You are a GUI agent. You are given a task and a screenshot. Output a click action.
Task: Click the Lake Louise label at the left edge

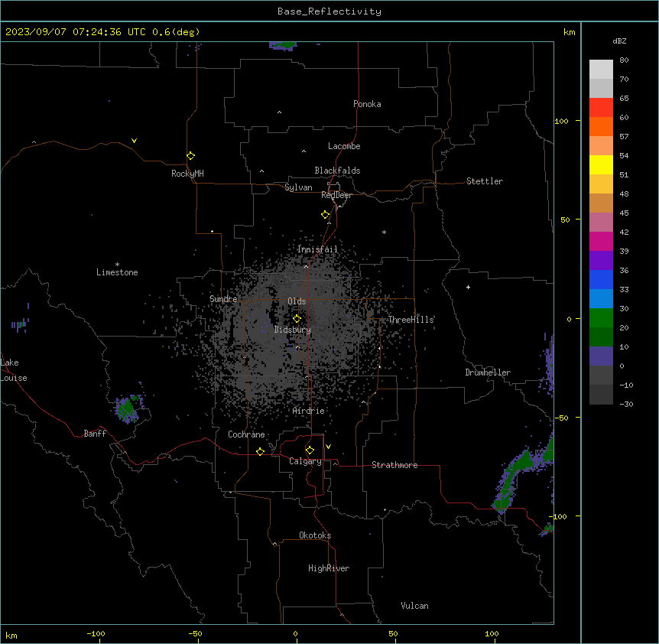click(14, 370)
